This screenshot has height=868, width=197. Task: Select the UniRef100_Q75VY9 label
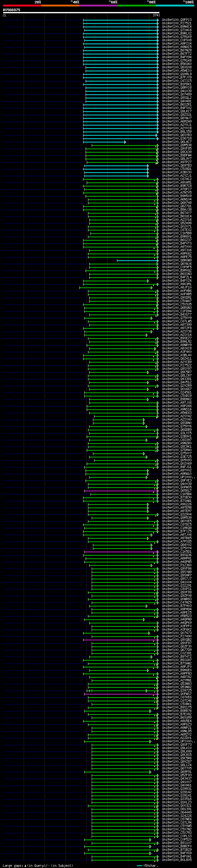(x=176, y=318)
